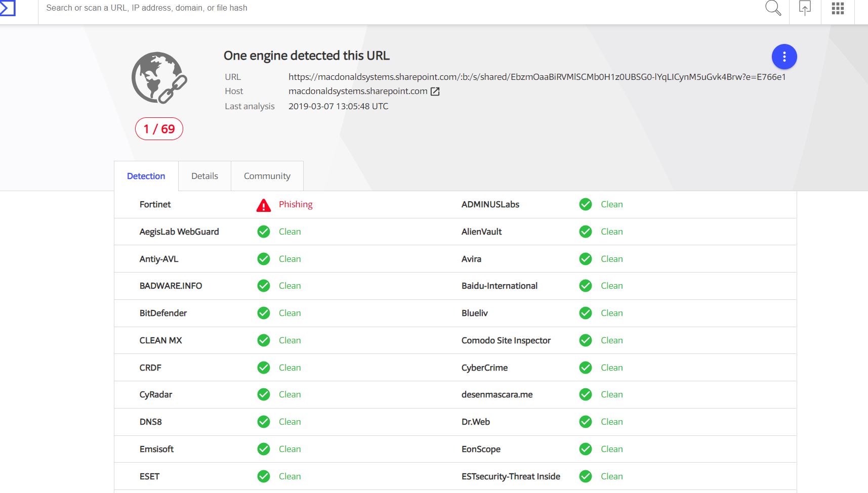
Task: Switch to the Detection tab
Action: click(146, 176)
